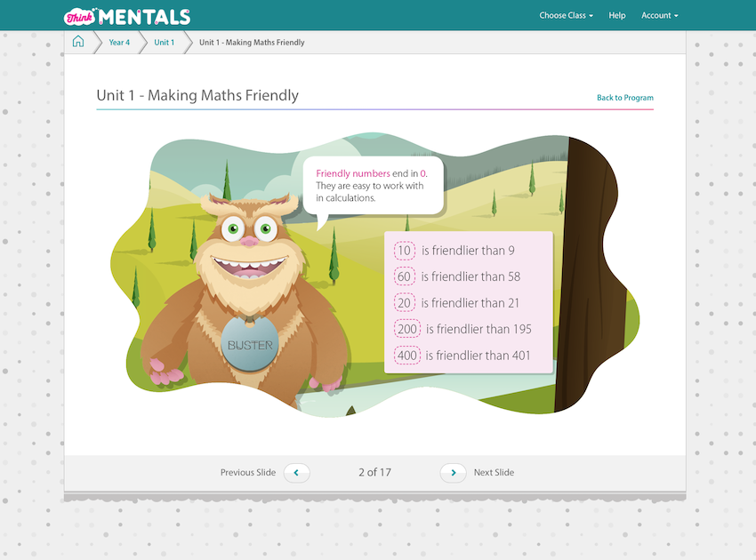The image size is (756, 560).
Task: Select the boxed number 60
Action: pyautogui.click(x=405, y=276)
